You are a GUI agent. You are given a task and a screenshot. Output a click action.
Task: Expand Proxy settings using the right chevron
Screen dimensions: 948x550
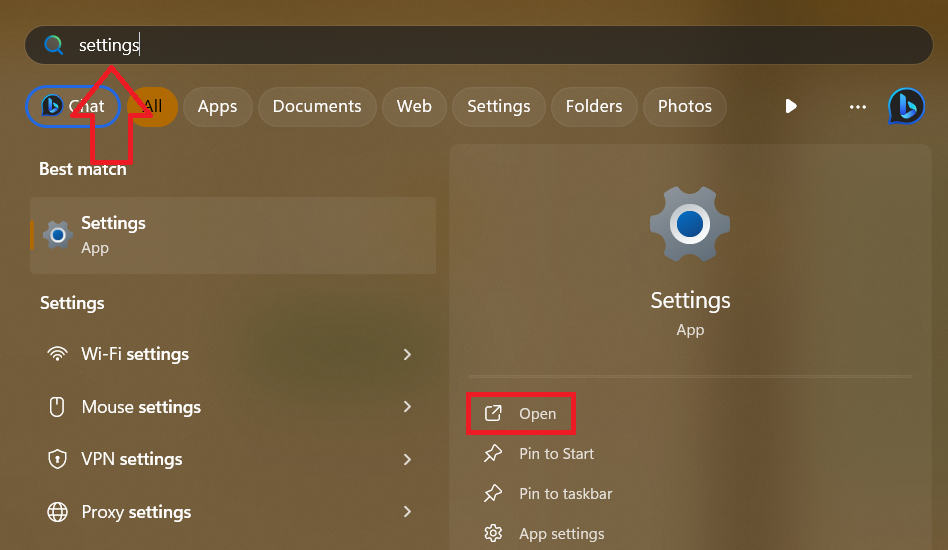[x=407, y=512]
